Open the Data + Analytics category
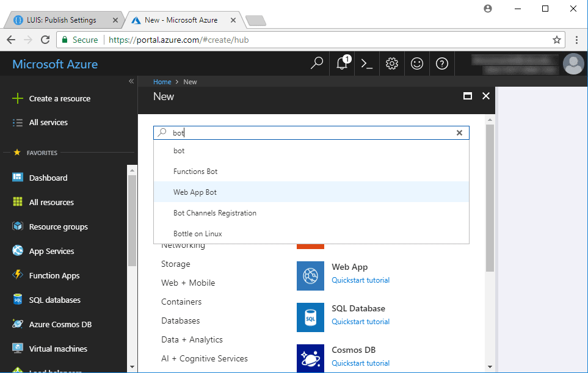This screenshot has height=373, width=588. click(192, 339)
